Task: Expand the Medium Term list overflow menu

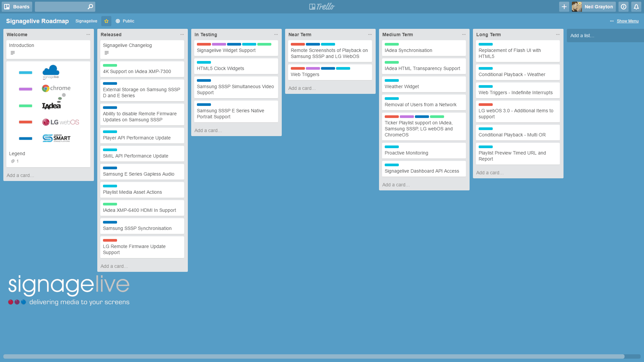Action: point(463,35)
